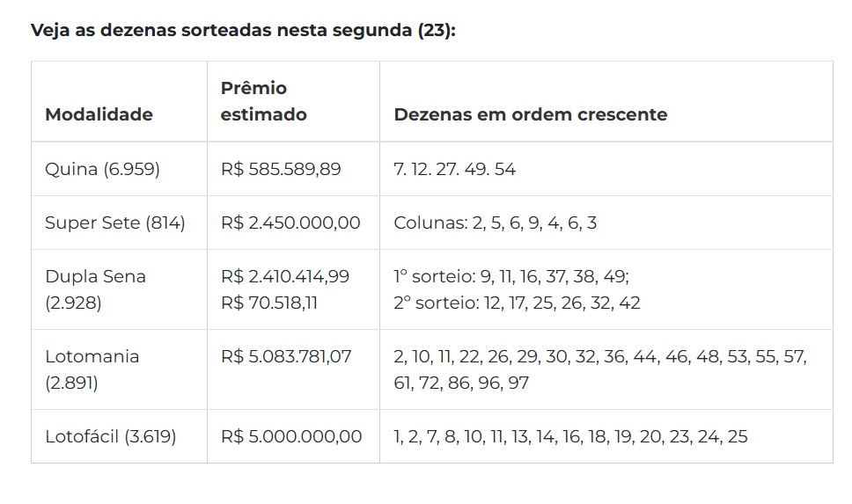Click the 'Dezenas em ordem crescente' header
The width and height of the screenshot is (852, 504).
(530, 114)
